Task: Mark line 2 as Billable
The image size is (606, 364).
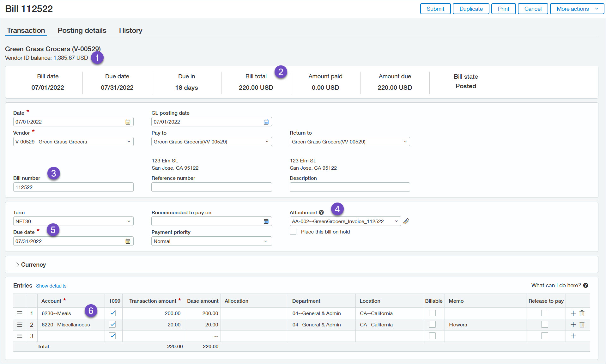Action: tap(433, 325)
